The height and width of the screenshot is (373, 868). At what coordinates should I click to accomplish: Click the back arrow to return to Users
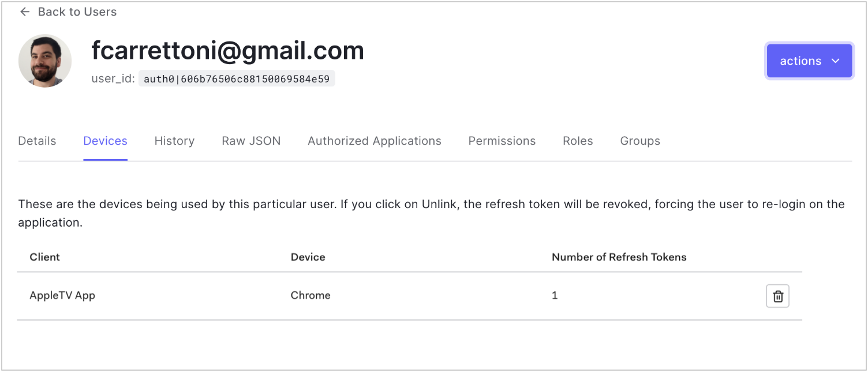point(24,12)
